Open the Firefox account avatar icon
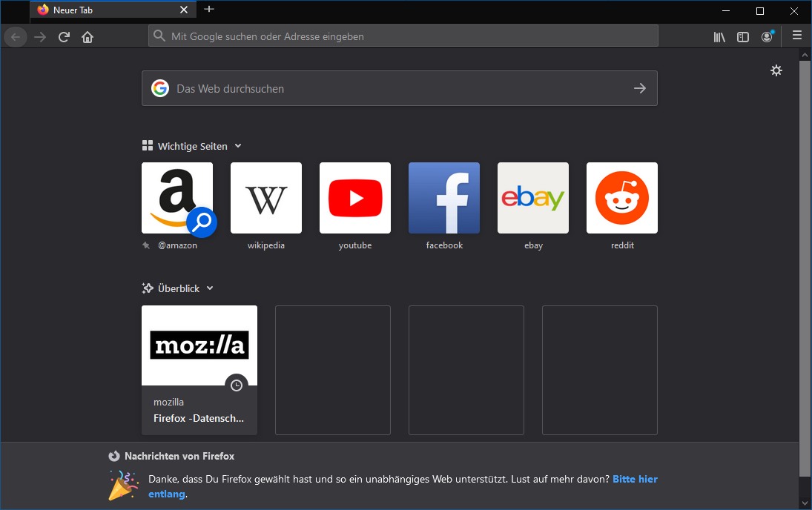 (767, 37)
